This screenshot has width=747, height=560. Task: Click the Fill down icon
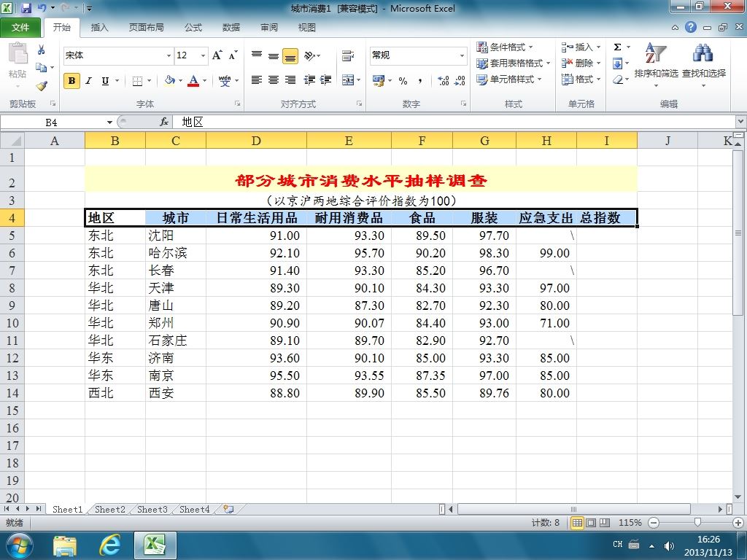(x=617, y=63)
